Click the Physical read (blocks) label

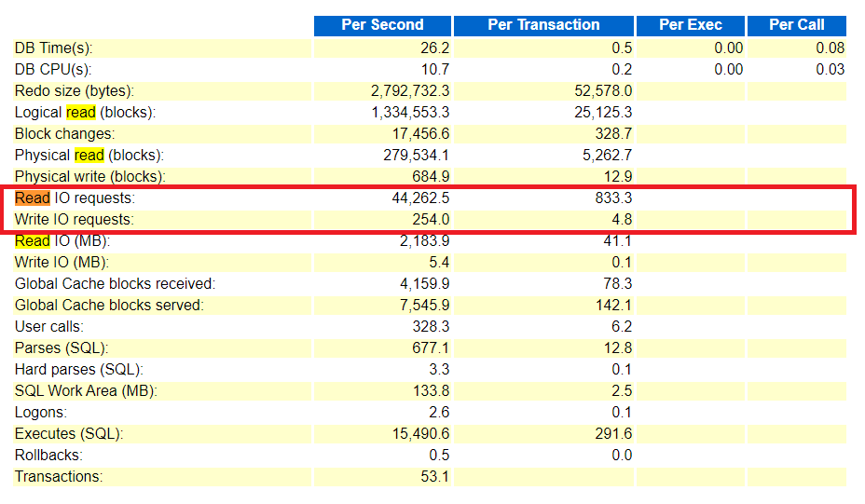(89, 156)
